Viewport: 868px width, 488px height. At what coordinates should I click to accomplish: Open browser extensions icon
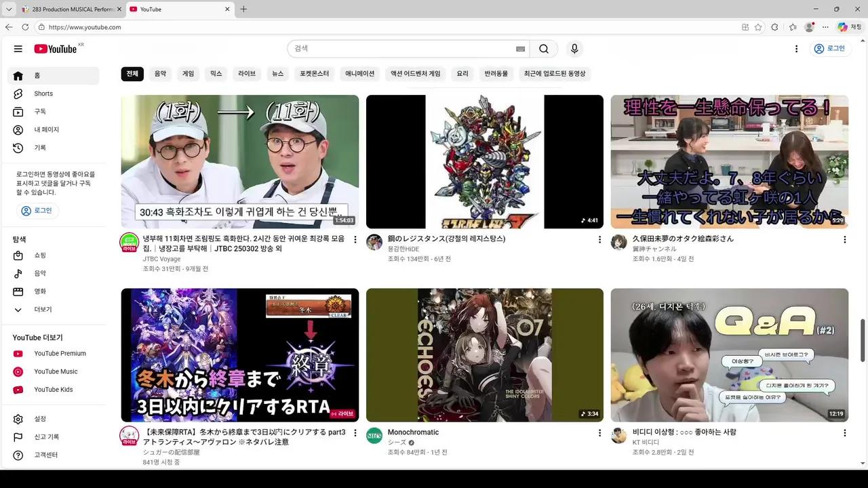[775, 27]
